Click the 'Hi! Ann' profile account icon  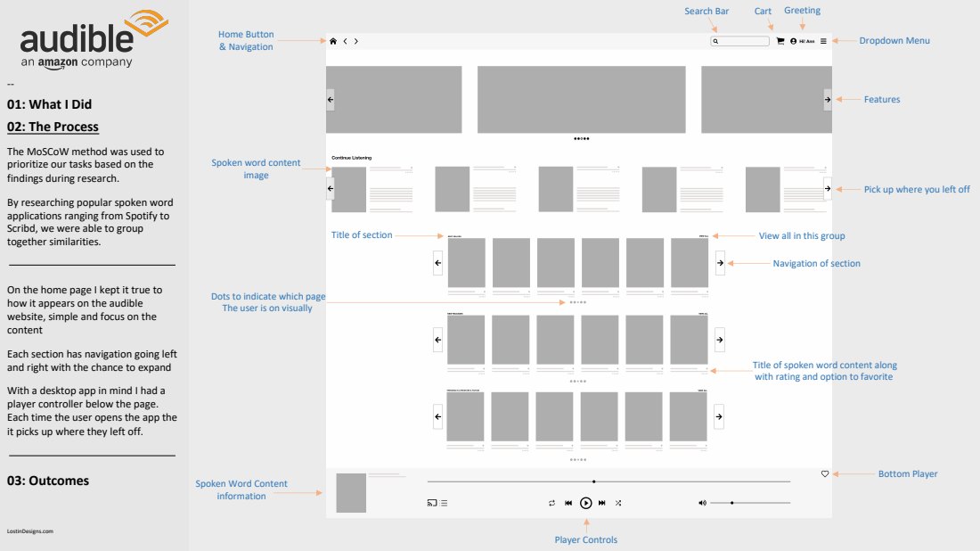coord(794,40)
